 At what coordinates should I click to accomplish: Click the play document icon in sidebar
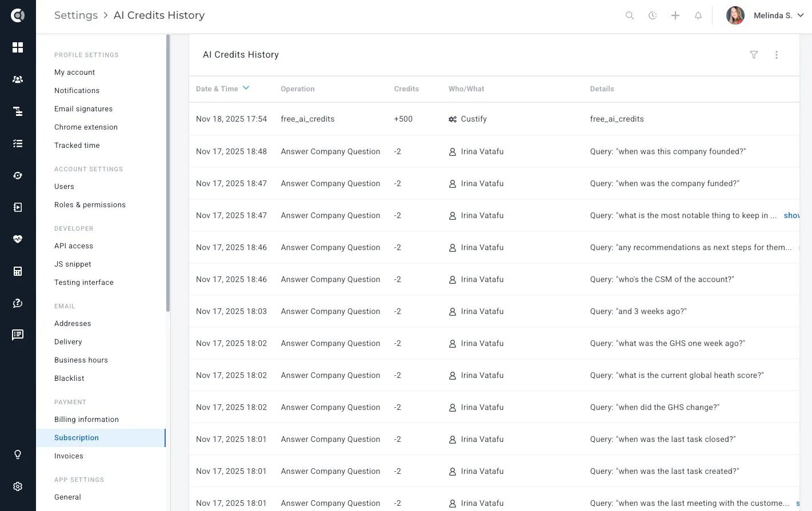click(x=18, y=207)
